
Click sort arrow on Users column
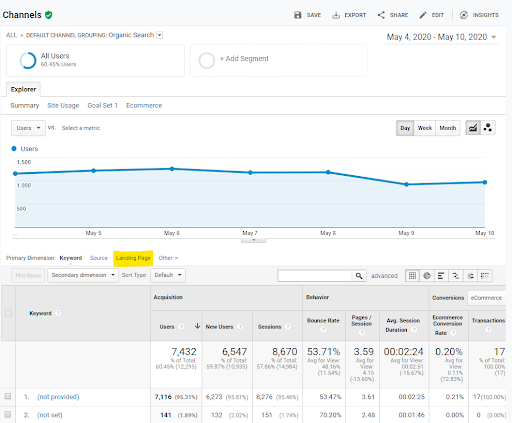coord(197,326)
